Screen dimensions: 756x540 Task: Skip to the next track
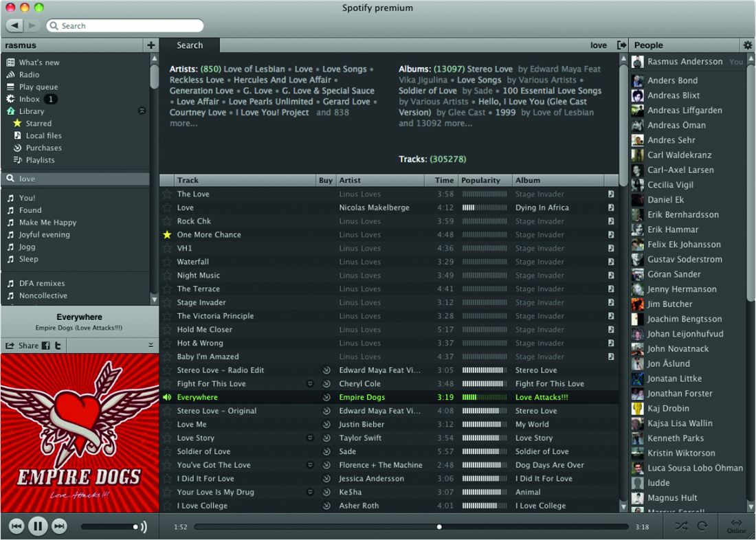(x=60, y=526)
